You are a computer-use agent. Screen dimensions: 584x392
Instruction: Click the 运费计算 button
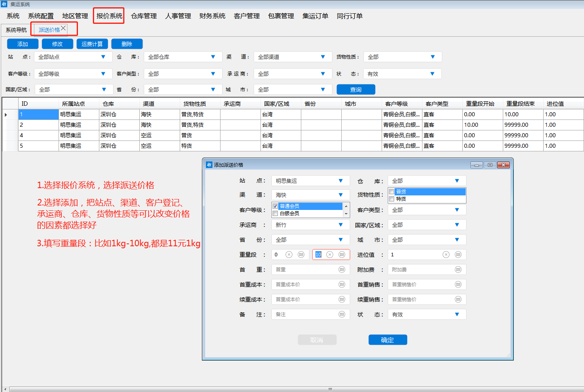(x=92, y=44)
